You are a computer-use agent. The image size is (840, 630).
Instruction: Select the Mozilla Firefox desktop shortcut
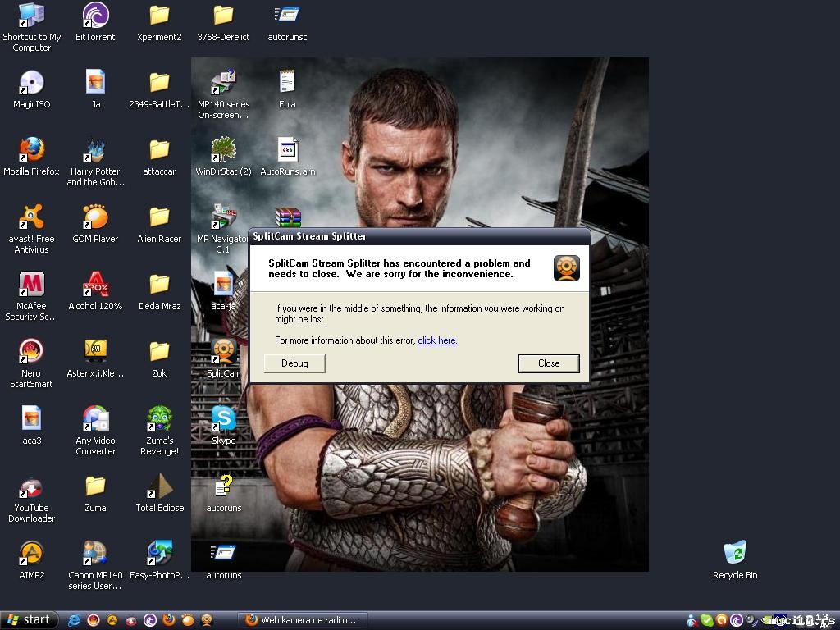click(x=32, y=157)
